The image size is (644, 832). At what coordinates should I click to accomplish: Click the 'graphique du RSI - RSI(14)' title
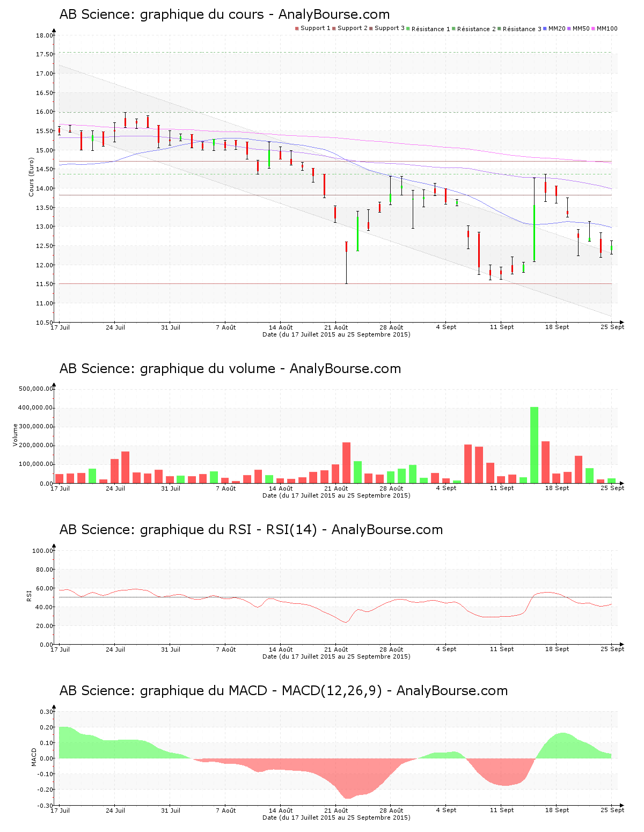pos(251,530)
